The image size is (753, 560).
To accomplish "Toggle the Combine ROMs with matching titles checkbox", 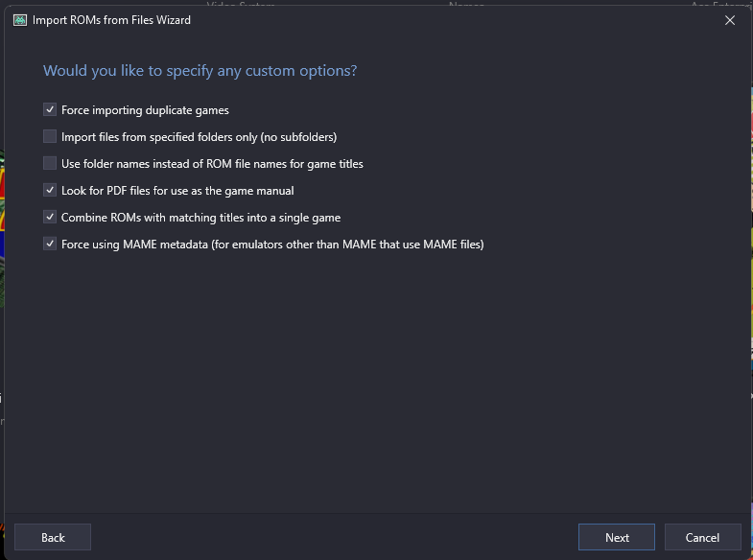I will 50,218.
